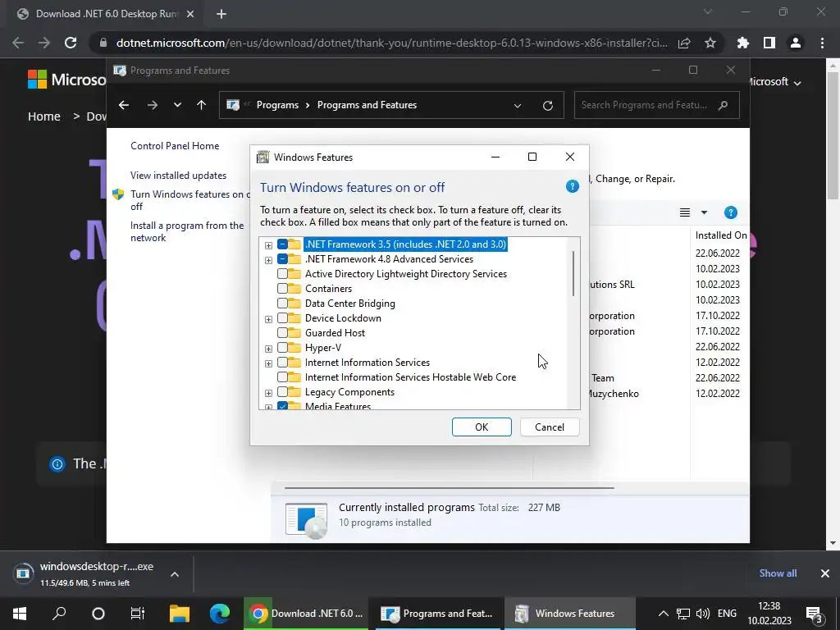Open the address bar history dropdown
The width and height of the screenshot is (840, 630).
[x=517, y=106]
